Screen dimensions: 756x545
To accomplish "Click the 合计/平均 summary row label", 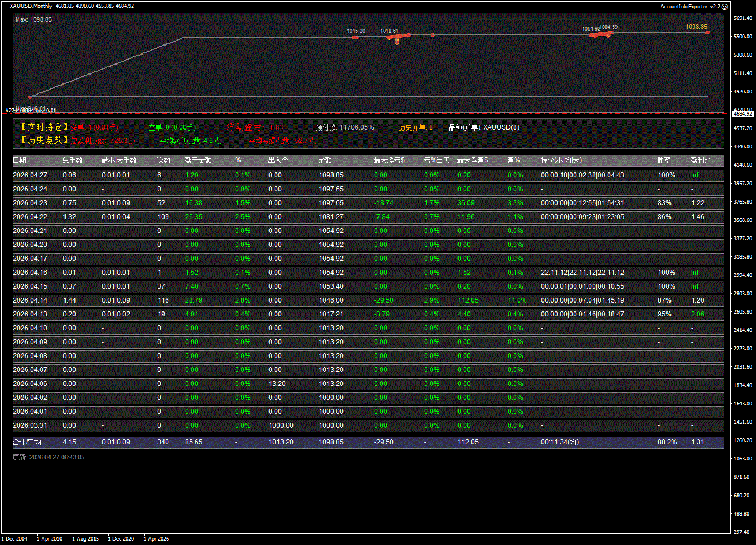I will (27, 442).
